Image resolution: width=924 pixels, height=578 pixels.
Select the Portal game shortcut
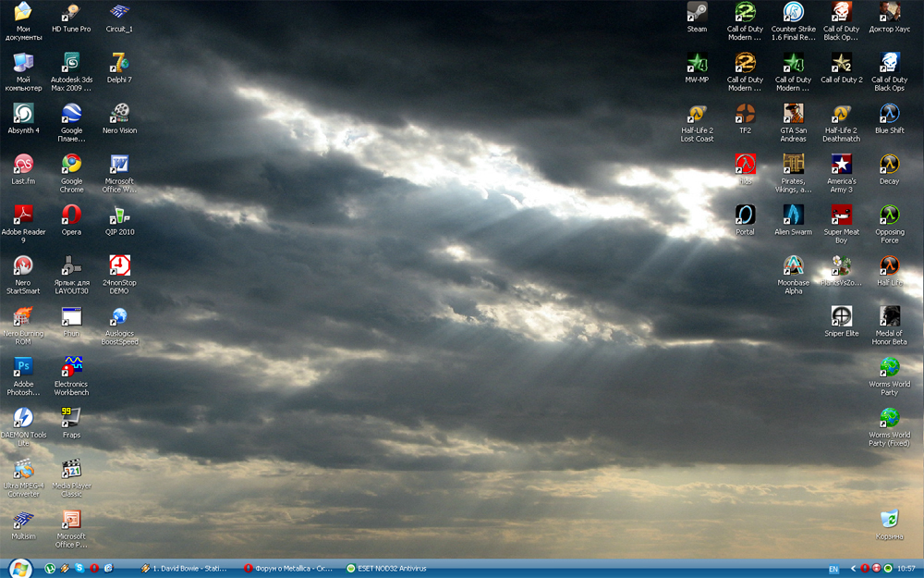745,215
